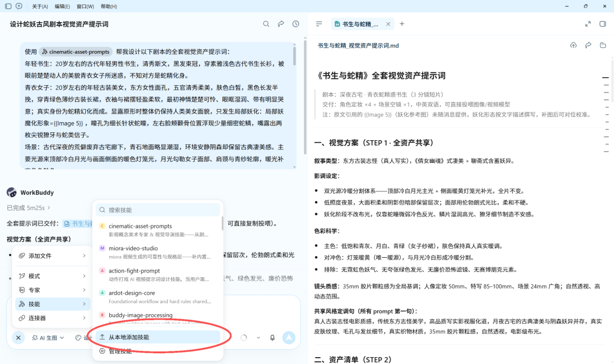Click the upload arrow icon beside 从本地添加技能

pyautogui.click(x=102, y=337)
